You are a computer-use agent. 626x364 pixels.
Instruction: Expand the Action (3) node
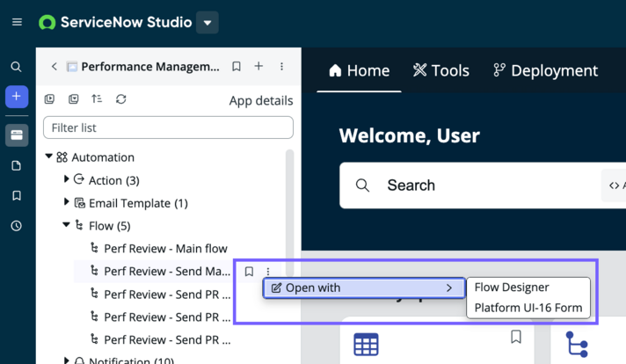(x=66, y=179)
